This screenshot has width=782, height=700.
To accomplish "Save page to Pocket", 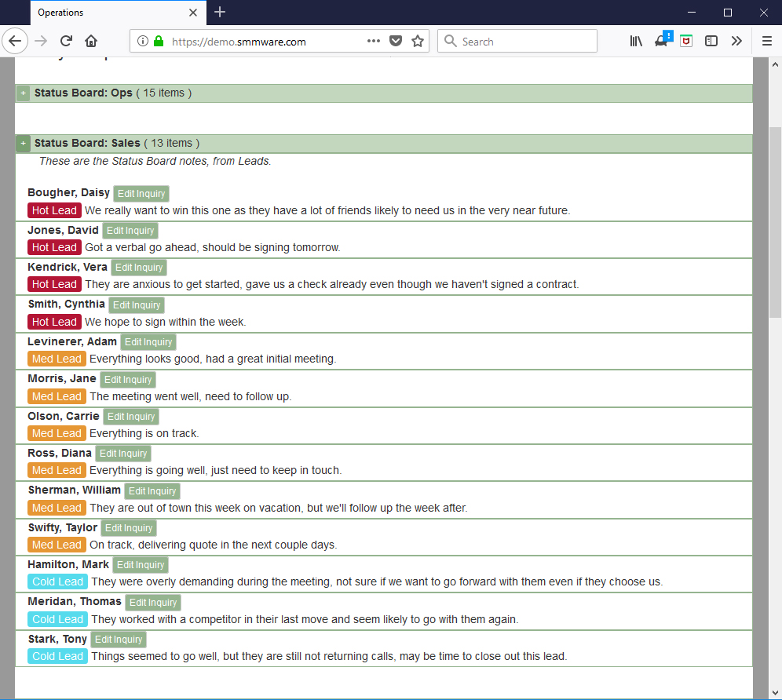I will point(396,41).
